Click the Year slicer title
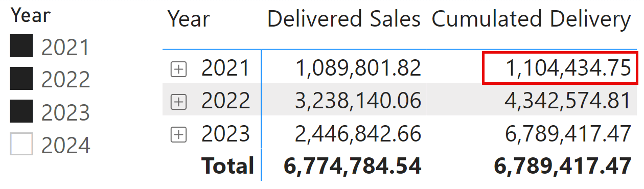 click(x=31, y=16)
